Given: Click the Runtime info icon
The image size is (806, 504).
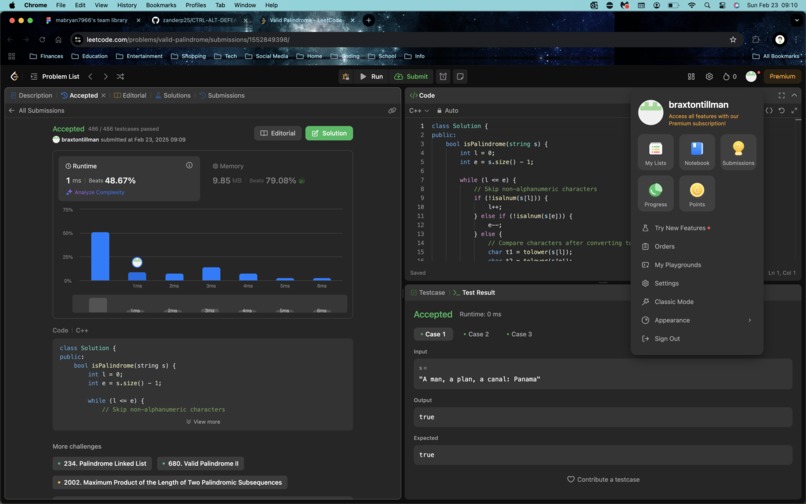Looking at the screenshot, I should tap(189, 165).
